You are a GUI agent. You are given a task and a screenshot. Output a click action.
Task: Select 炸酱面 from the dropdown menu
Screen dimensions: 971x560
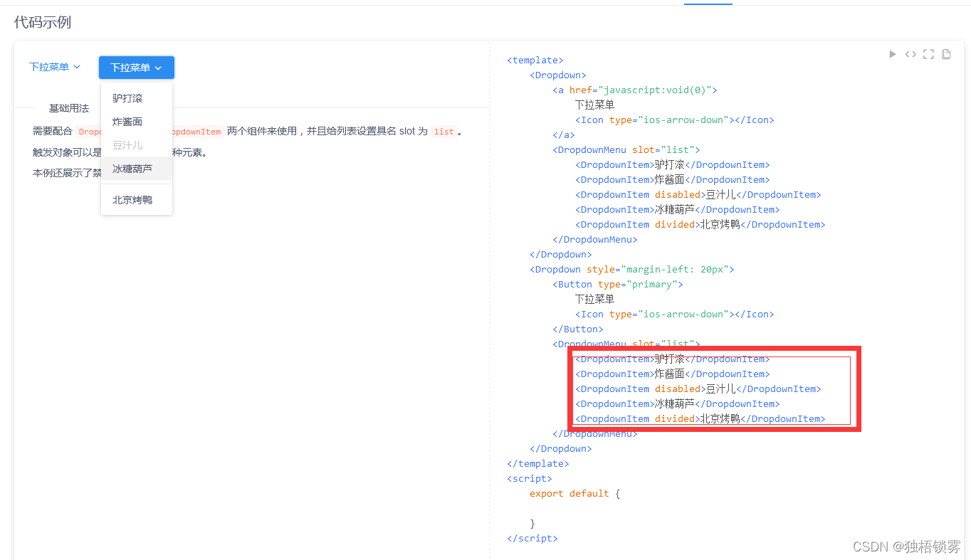click(x=137, y=122)
